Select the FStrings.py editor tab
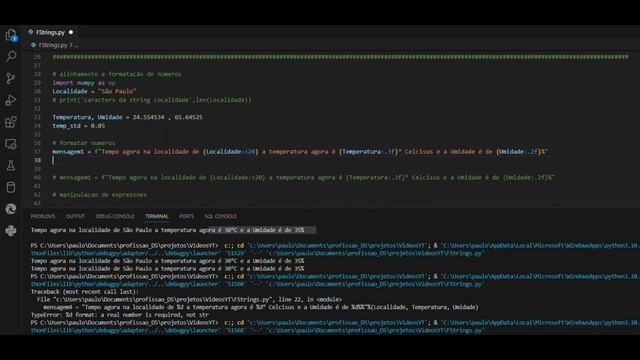 click(50, 32)
